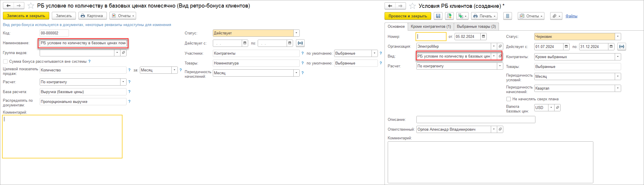
Task: Expand the Черновик status dropdown
Action: 618,37
